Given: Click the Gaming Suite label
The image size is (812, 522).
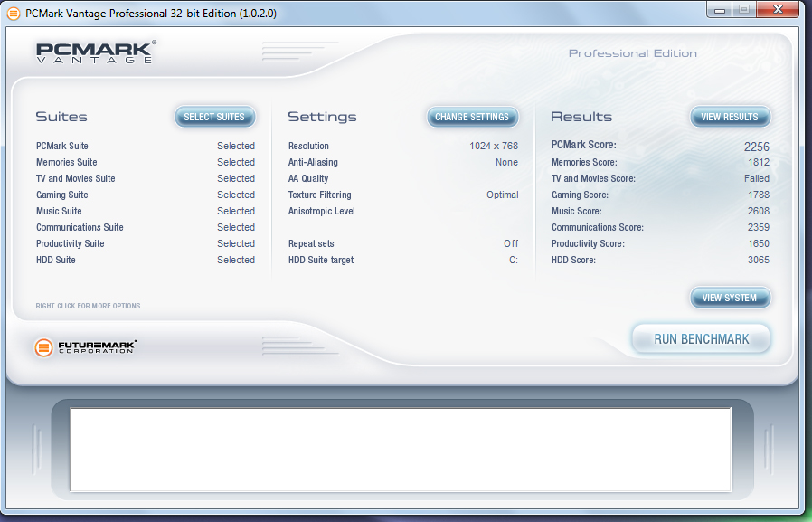Looking at the screenshot, I should (x=62, y=195).
